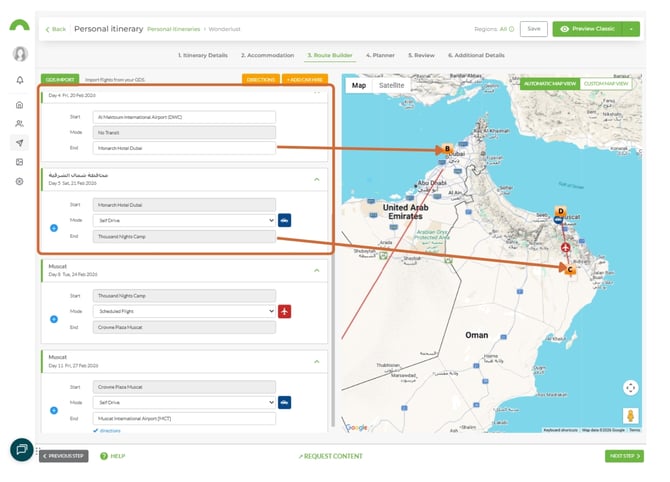The height and width of the screenshot is (482, 670).
Task: Collapse the Day 5 section chevron
Action: coord(317,179)
